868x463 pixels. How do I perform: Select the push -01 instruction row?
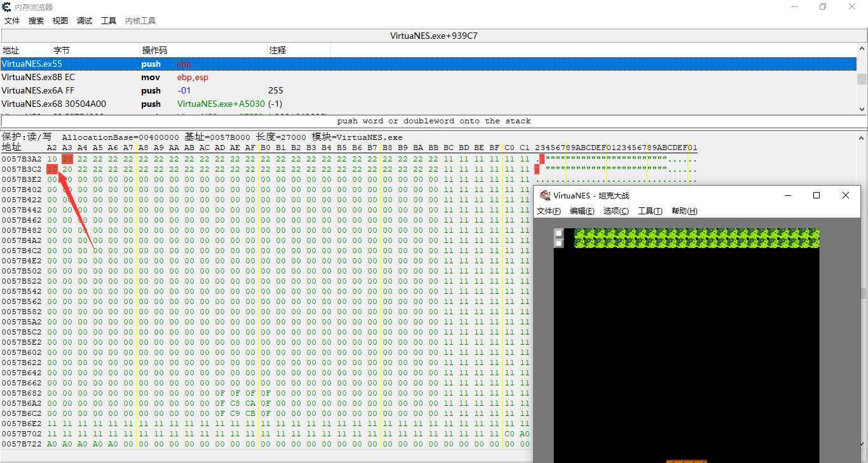tap(428, 90)
